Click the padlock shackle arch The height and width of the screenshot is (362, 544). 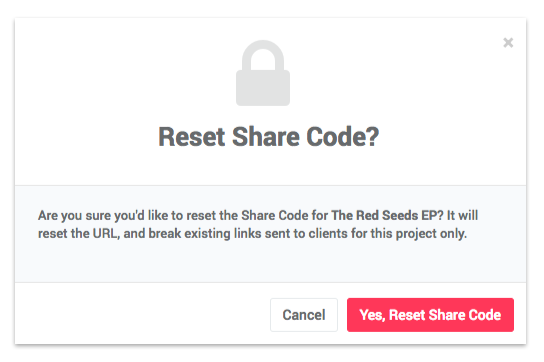(263, 55)
